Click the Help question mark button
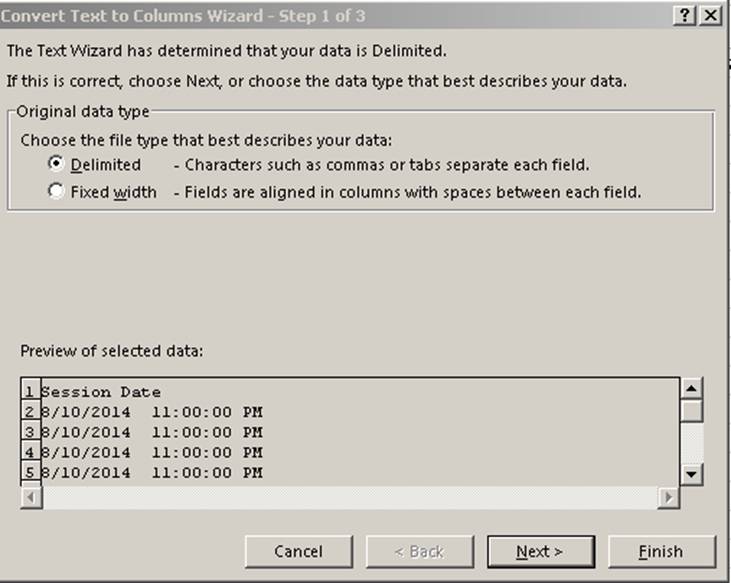 click(685, 15)
